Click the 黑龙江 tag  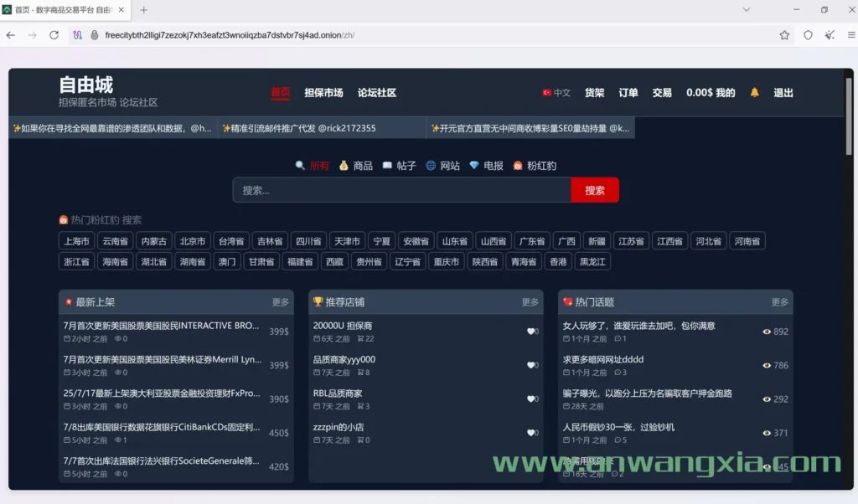point(592,262)
